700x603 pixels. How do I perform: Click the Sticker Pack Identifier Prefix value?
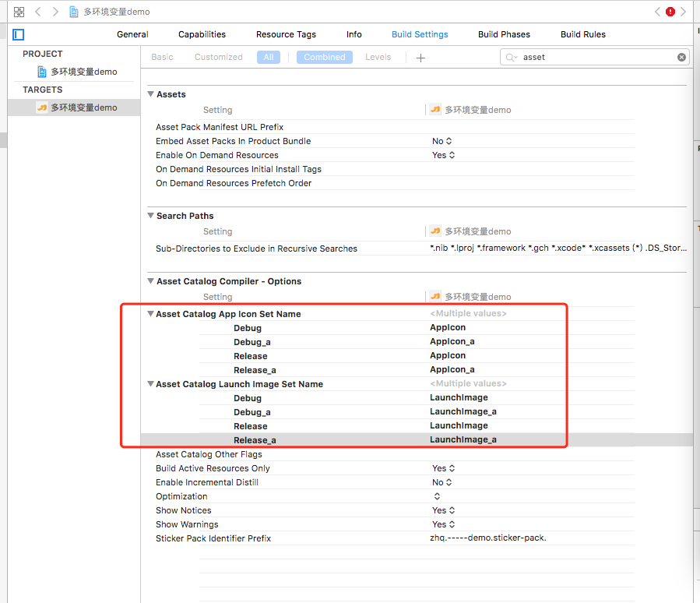pos(488,538)
